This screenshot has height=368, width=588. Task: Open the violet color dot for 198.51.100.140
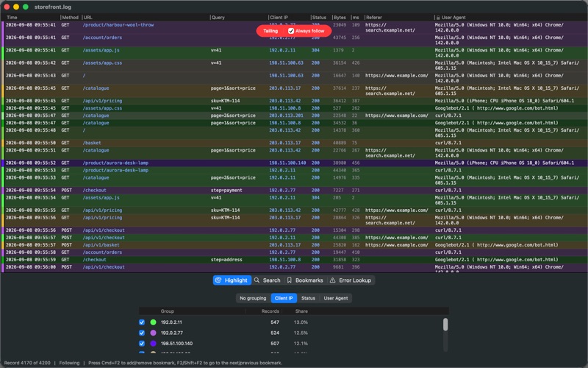pyautogui.click(x=153, y=343)
